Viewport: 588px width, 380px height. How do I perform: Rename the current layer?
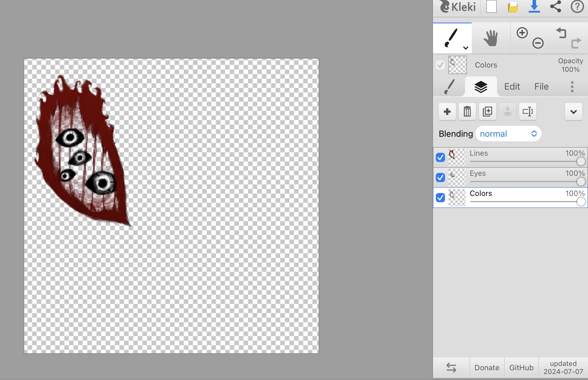click(528, 111)
